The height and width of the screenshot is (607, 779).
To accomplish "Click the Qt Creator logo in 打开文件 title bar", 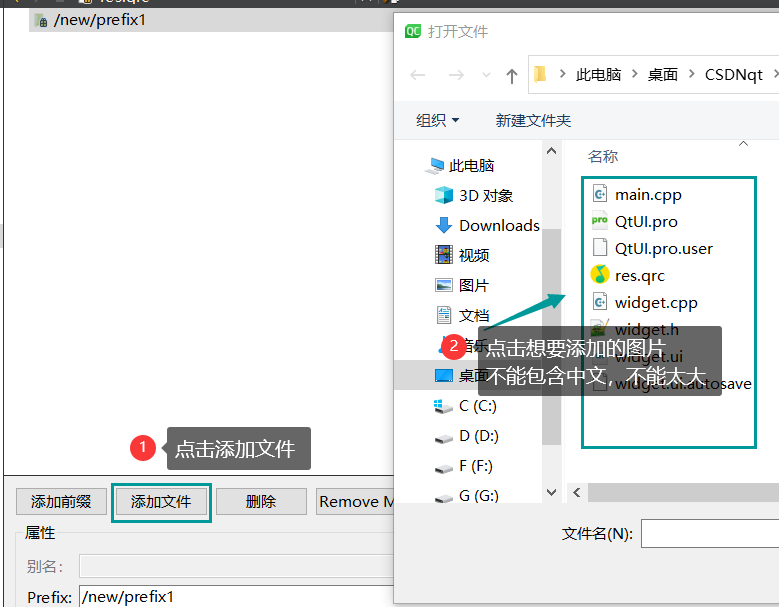I will pos(413,31).
